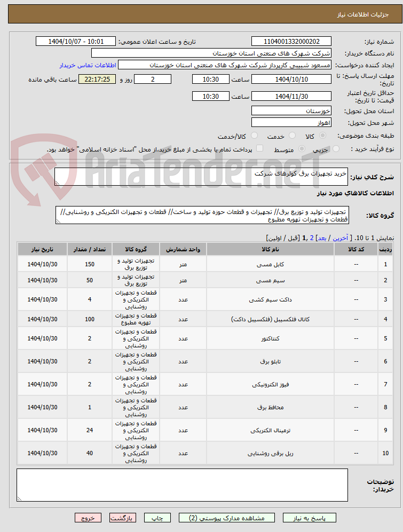
Task: Click the public announcement date-time field
Action: (76, 42)
